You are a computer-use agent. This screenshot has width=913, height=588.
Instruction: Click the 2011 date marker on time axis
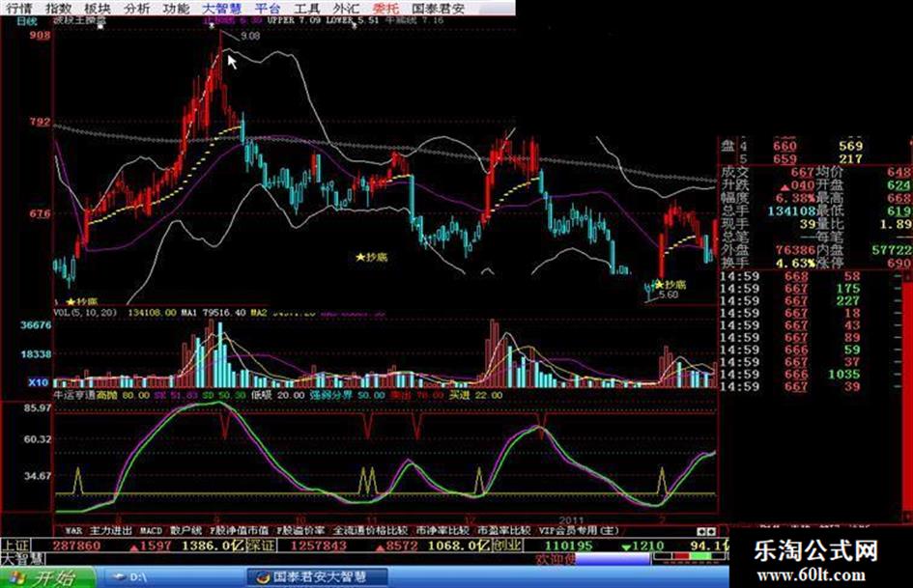571,519
